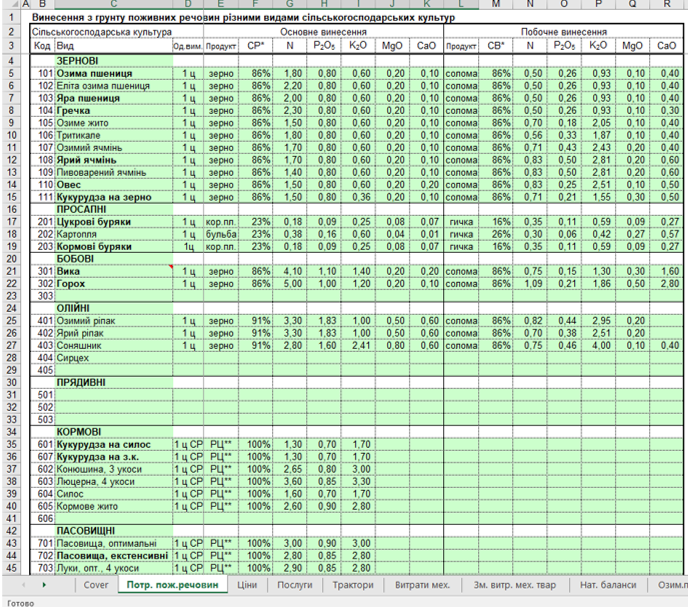Open the Зм. витр. мех. твар sheet tab
688x607 pixels.
pos(515,585)
